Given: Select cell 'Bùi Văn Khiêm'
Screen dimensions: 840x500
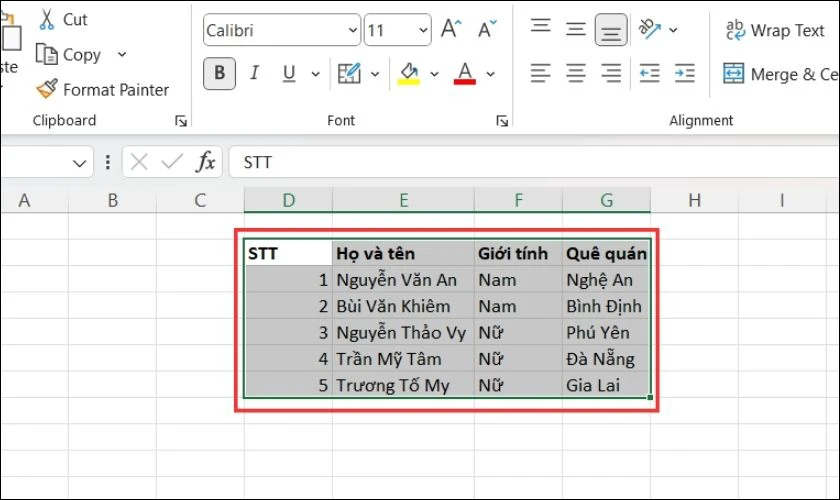Looking at the screenshot, I should (x=403, y=306).
